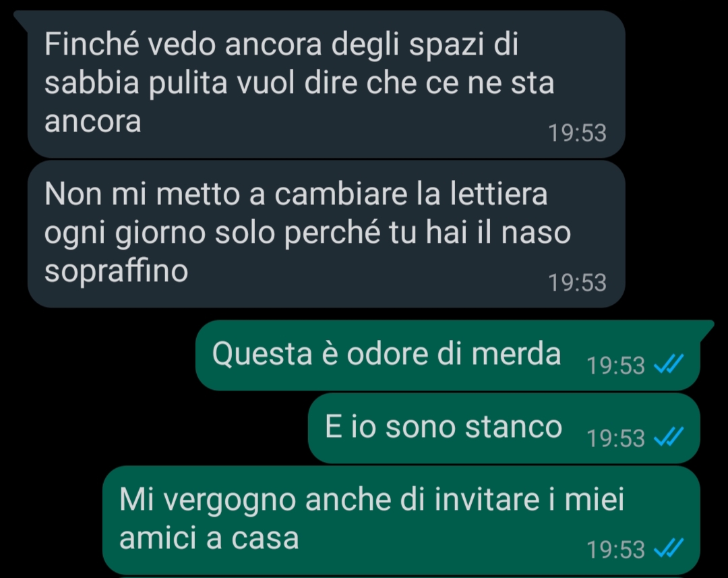Click the 19:53 timestamp on the 'naso sopraffino' message
Viewport: 728px width, 578px height.
pyautogui.click(x=577, y=283)
